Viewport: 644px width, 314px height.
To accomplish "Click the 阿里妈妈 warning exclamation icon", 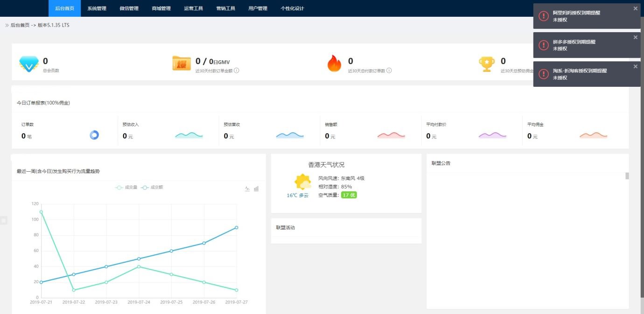I will point(543,16).
